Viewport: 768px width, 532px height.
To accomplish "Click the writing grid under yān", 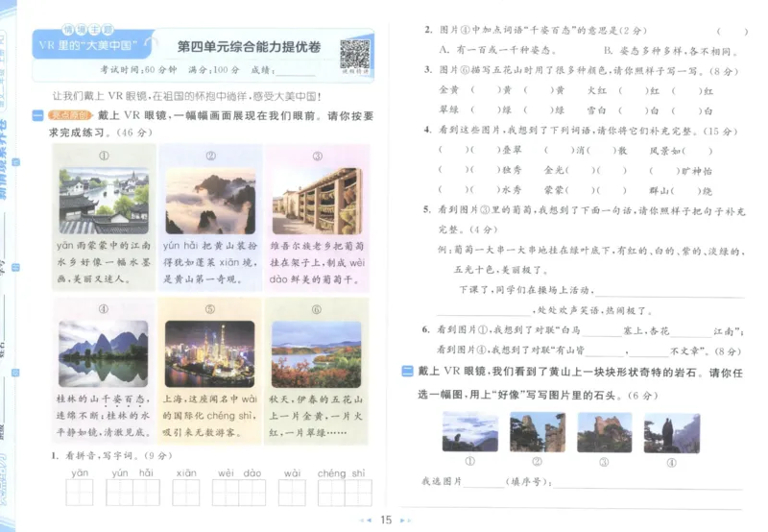I will point(80,493).
